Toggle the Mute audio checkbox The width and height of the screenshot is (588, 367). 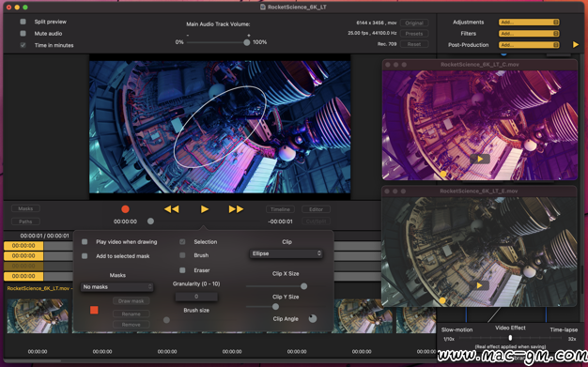(x=23, y=34)
